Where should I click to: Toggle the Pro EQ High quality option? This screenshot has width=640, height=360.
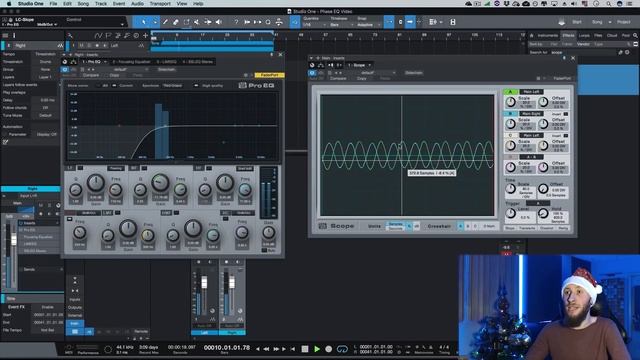(196, 86)
